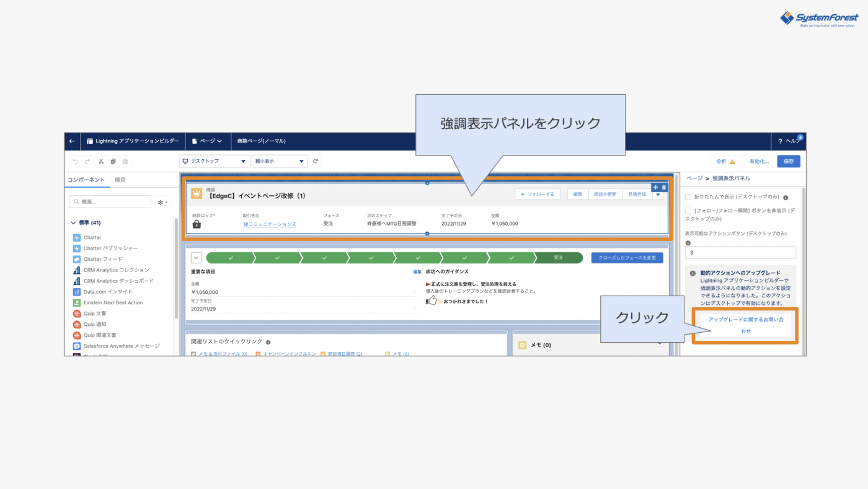Click the trash delete icon on the highlights panel
The height and width of the screenshot is (489, 868).
click(664, 187)
